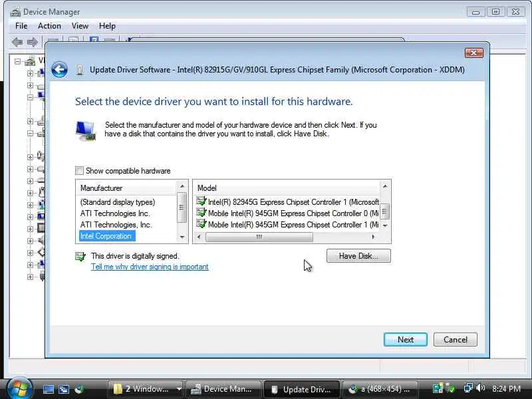Click the Manufacturer column header
The width and height of the screenshot is (532, 399).
[x=127, y=188]
